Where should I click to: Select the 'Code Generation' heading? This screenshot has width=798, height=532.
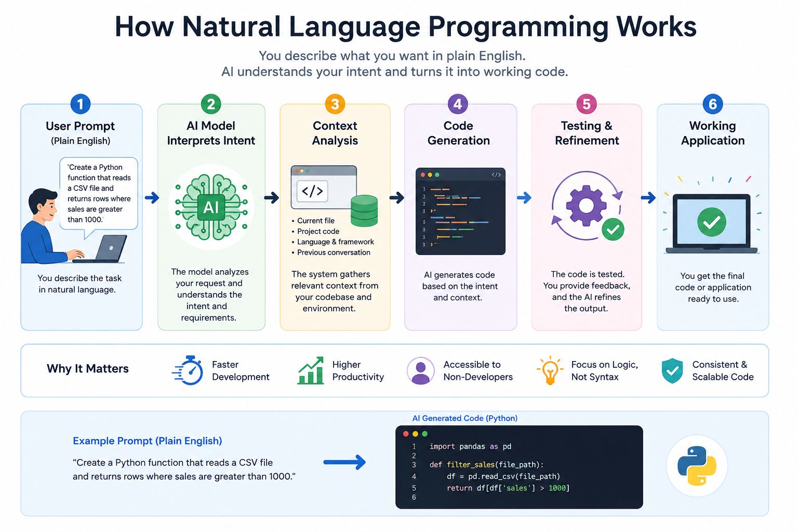459,134
